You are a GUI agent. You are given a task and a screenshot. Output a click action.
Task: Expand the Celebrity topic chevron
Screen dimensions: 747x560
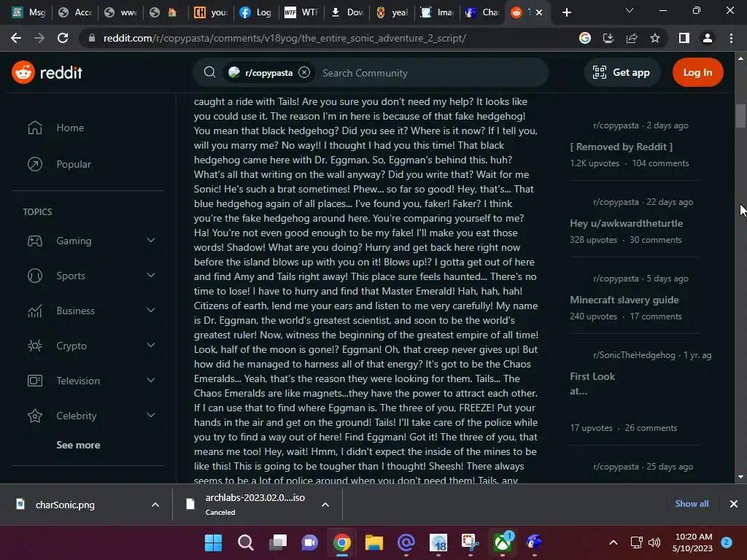[151, 415]
